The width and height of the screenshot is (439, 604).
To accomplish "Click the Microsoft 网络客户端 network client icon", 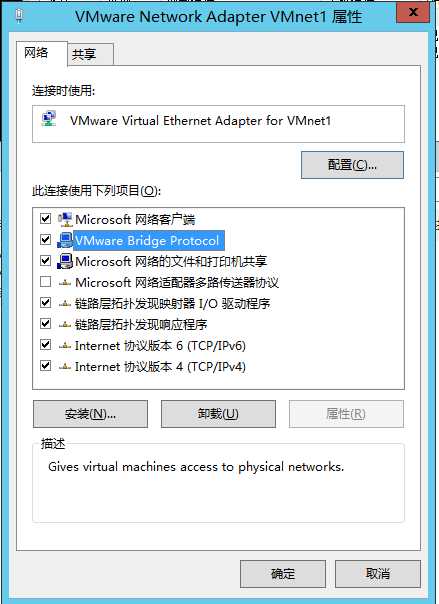I will (65, 219).
